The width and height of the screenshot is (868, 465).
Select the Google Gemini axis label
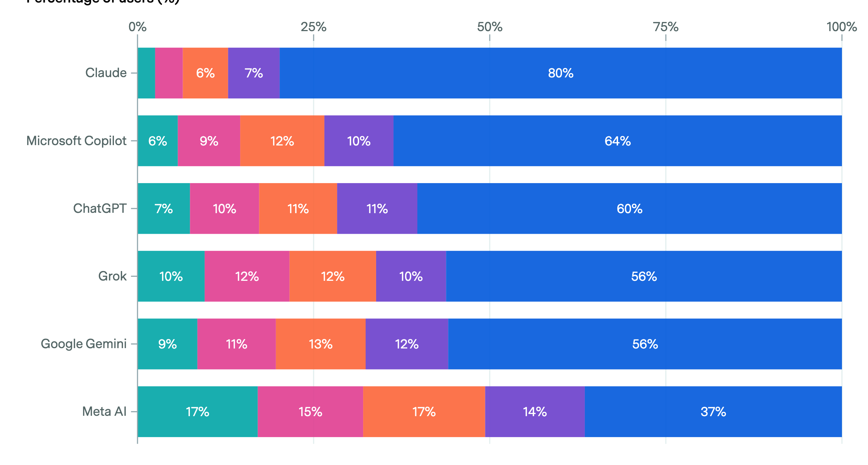click(84, 344)
